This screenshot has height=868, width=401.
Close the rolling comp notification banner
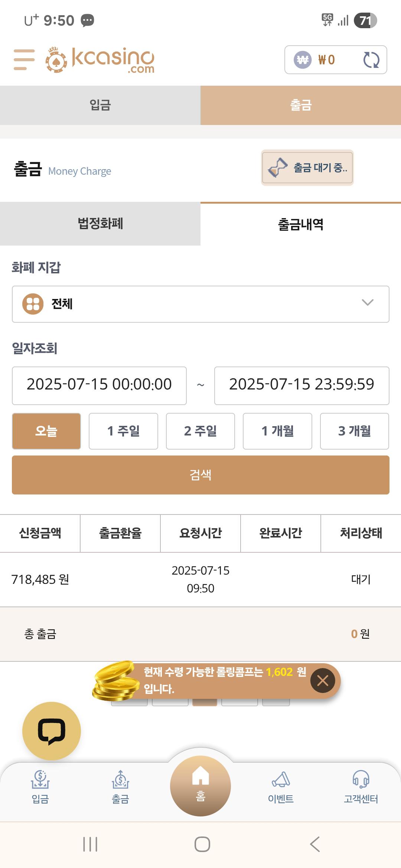(x=323, y=681)
